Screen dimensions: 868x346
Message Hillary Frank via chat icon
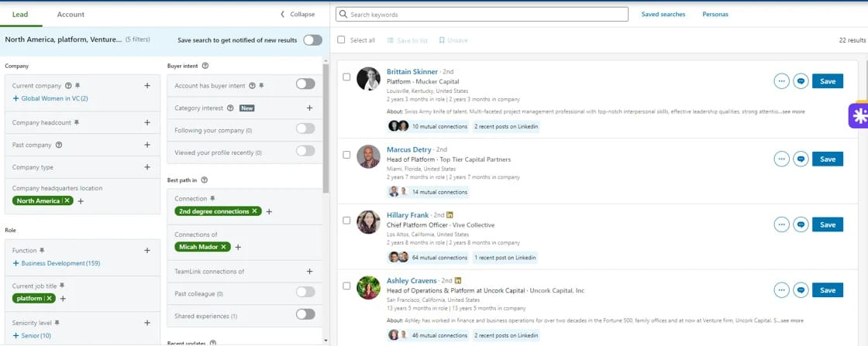pyautogui.click(x=801, y=224)
